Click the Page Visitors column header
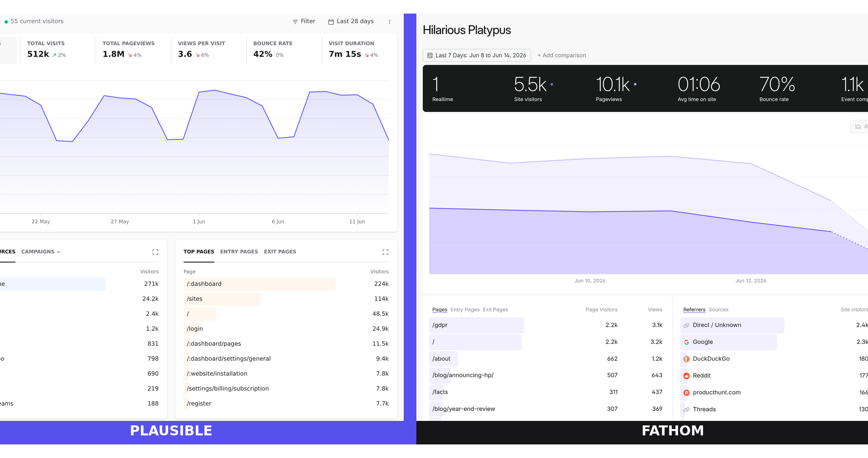Viewport: 868px width, 458px height. click(601, 310)
